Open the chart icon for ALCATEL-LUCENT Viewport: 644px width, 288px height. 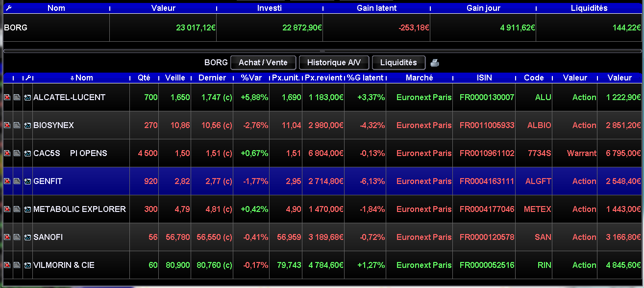click(27, 98)
